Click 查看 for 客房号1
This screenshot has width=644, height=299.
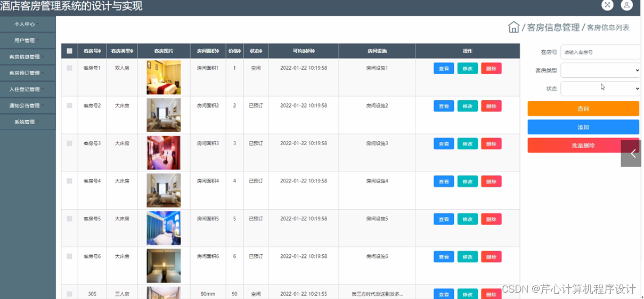pos(444,68)
